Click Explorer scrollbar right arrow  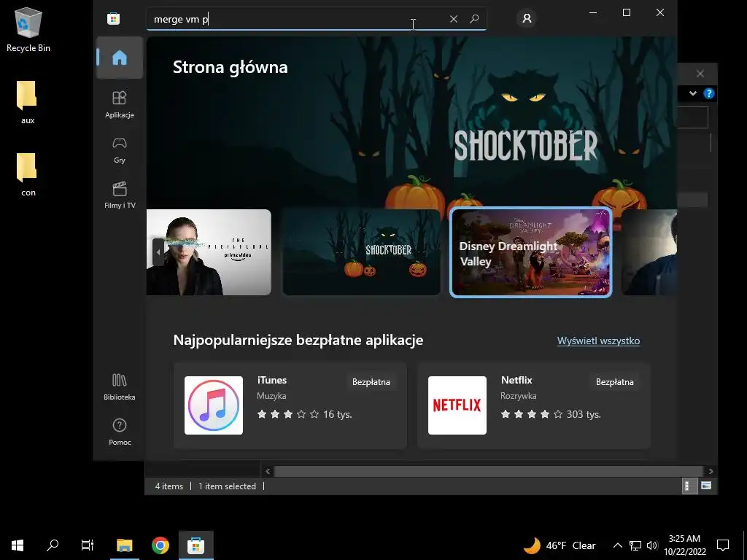click(x=711, y=471)
